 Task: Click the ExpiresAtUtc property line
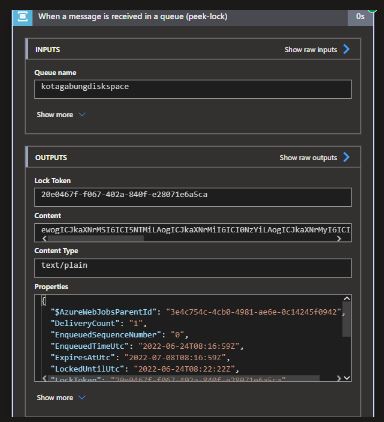[140, 358]
